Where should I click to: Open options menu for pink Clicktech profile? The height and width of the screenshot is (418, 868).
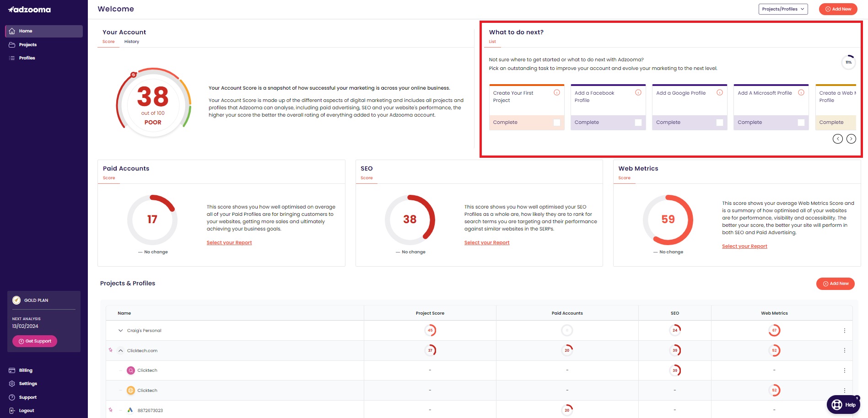pos(845,370)
